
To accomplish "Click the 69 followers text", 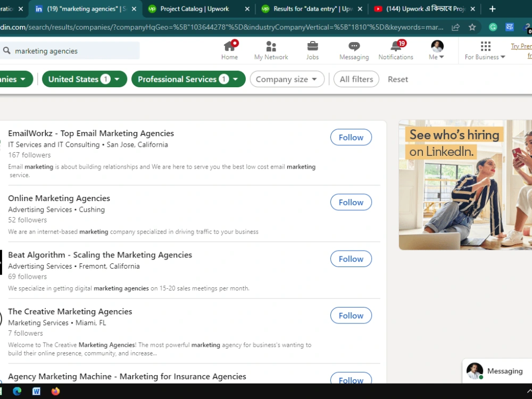I will 28,277.
